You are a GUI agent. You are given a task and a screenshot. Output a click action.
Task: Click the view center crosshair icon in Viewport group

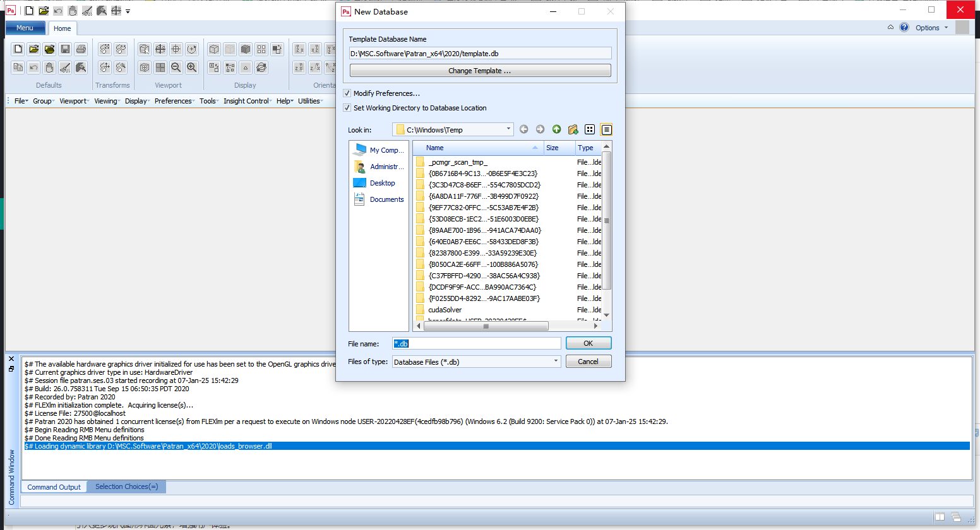click(176, 49)
